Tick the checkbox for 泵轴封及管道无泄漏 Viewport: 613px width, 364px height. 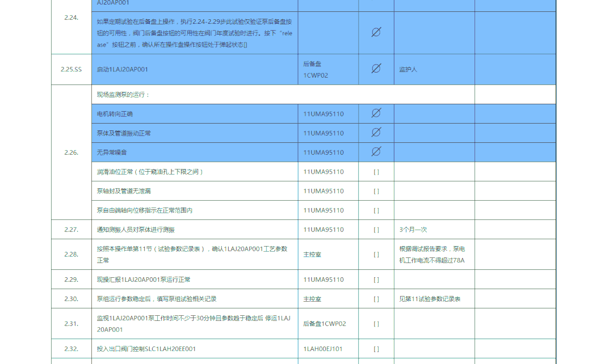376,191
